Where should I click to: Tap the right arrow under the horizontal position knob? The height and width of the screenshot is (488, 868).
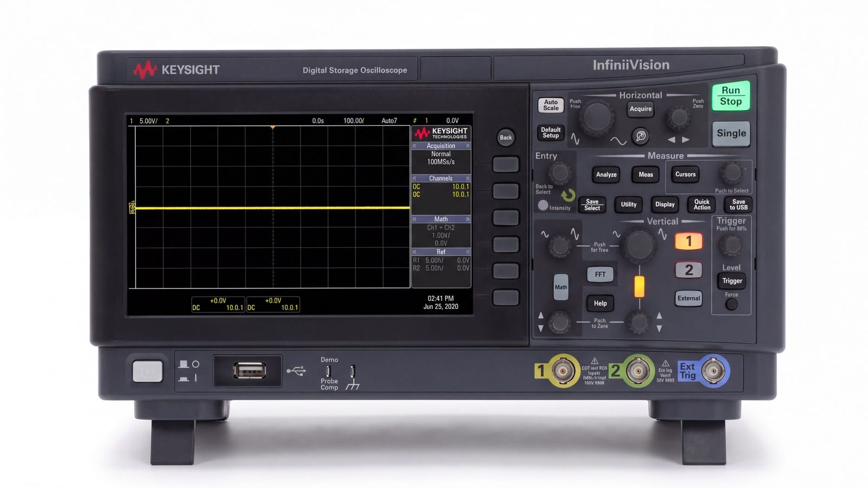686,140
